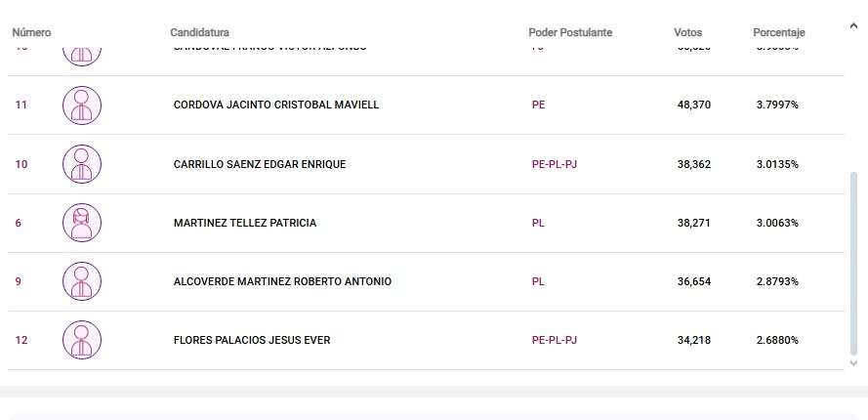The width and height of the screenshot is (868, 420).
Task: Click the PE-PL-PJ label for Flores Palacios
Action: click(x=555, y=340)
